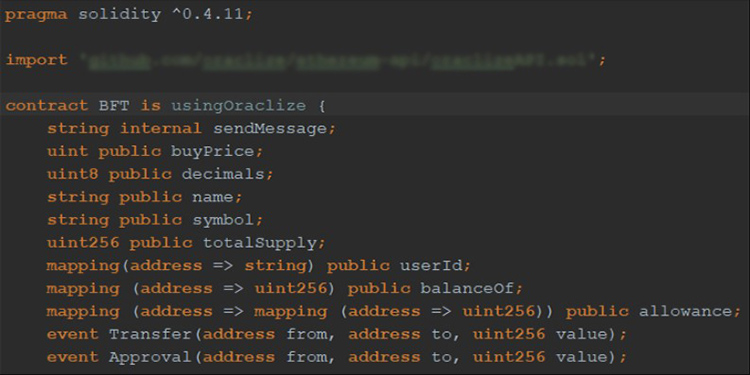Click the blurred import path string
Image resolution: width=750 pixels, height=375 pixels.
(338, 60)
